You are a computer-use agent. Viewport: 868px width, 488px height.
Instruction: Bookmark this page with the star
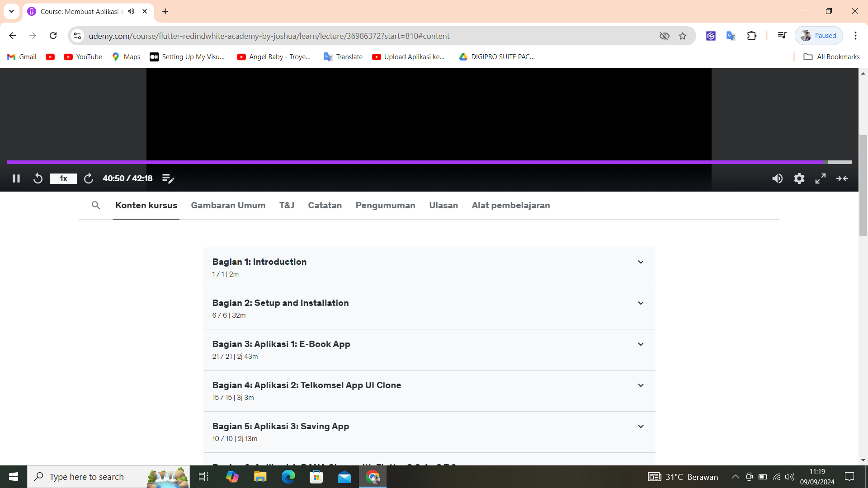pyautogui.click(x=682, y=36)
